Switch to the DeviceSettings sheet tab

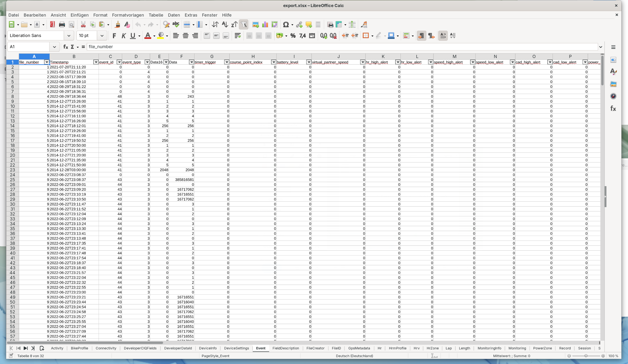pos(236,348)
